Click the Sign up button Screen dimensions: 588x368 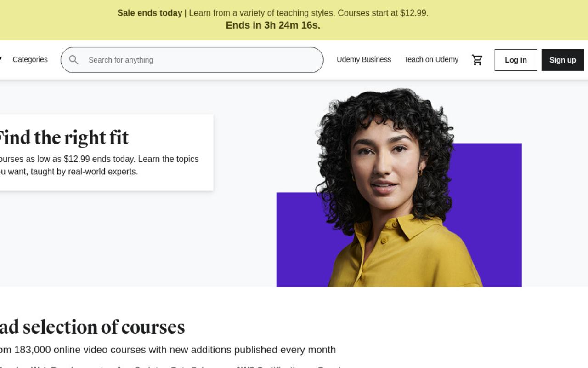tap(562, 60)
